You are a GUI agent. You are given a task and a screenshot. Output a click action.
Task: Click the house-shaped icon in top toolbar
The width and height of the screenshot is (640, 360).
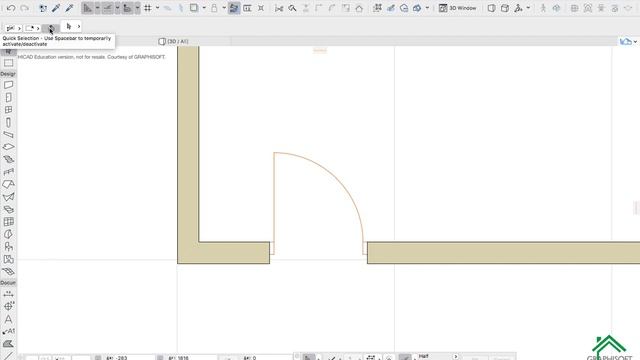pos(359,8)
